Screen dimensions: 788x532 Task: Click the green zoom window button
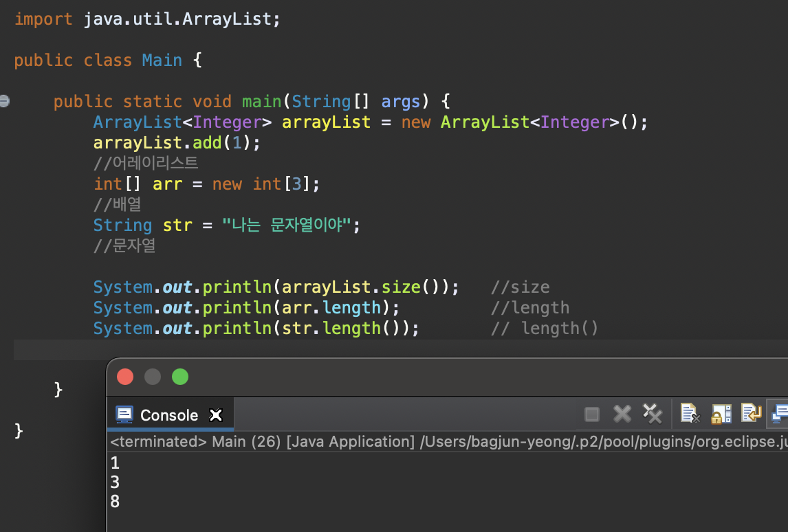[180, 377]
